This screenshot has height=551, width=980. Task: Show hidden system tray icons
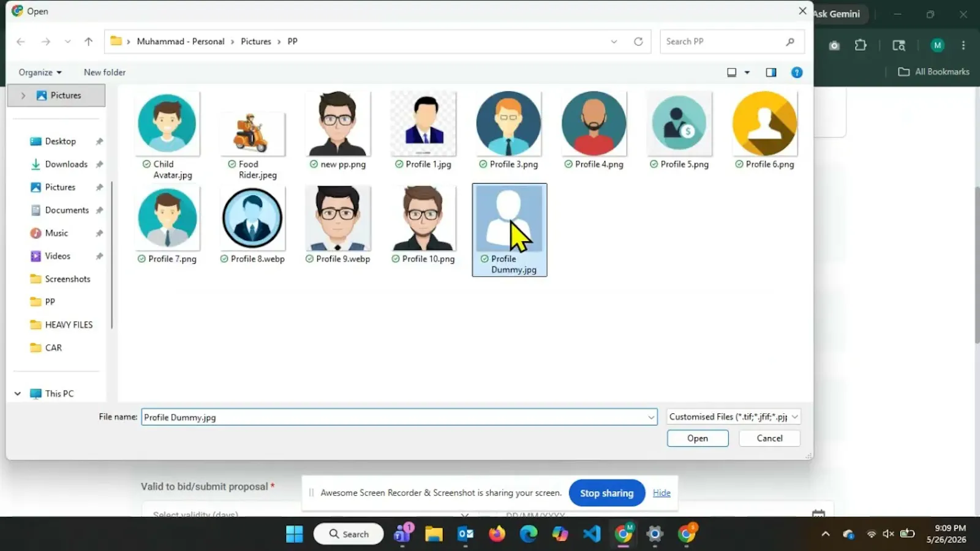(x=826, y=534)
